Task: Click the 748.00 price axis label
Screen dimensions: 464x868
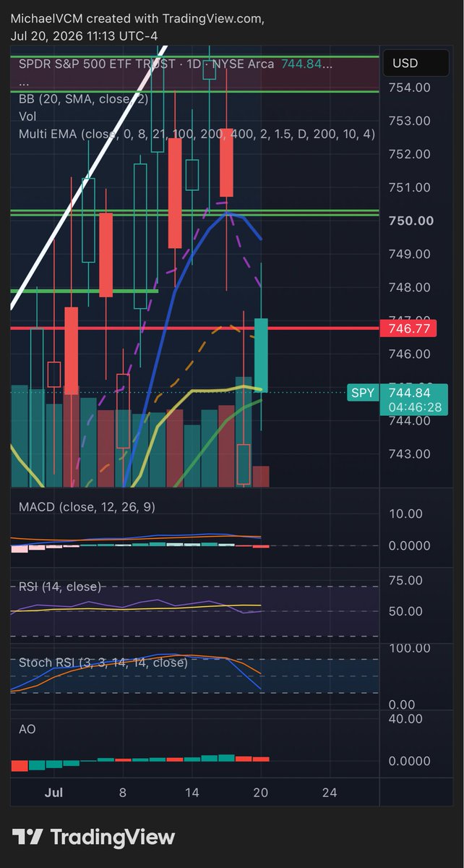Action: 409,288
